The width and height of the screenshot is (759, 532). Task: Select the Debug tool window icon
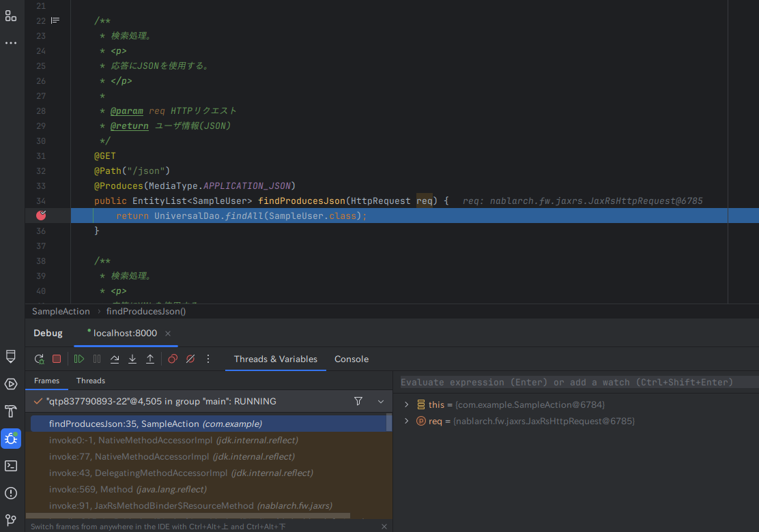coord(10,439)
